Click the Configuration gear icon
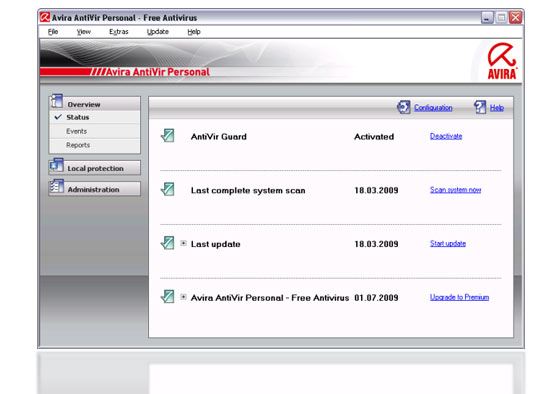Image resolution: width=560 pixels, height=394 pixels. [404, 107]
